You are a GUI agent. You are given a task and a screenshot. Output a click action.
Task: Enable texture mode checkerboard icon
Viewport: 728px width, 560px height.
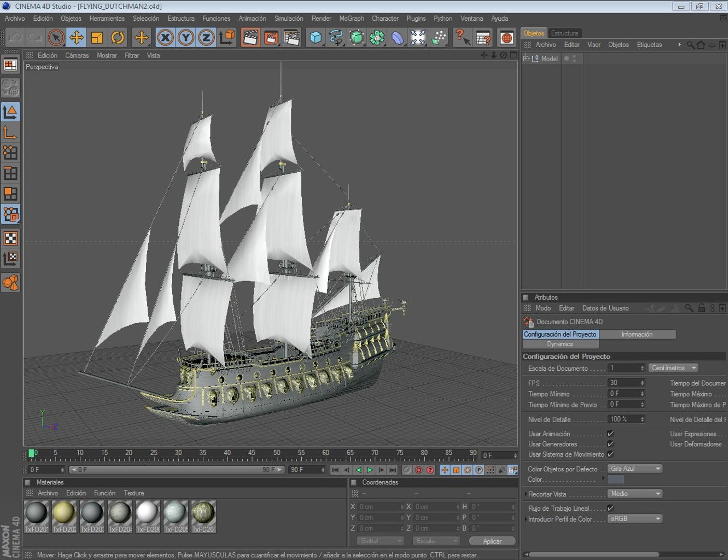pyautogui.click(x=10, y=238)
